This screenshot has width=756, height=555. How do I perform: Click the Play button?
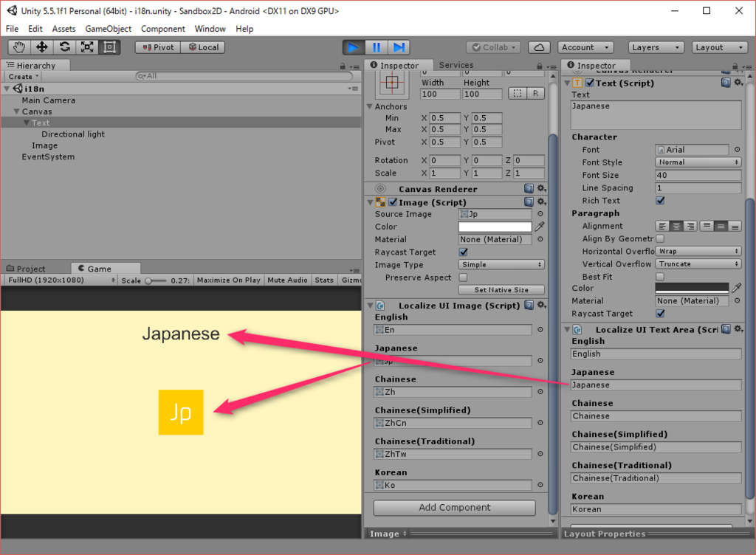[354, 47]
